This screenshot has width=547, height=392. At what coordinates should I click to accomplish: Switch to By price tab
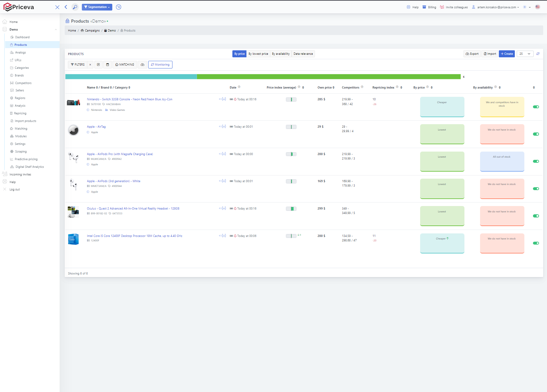pyautogui.click(x=239, y=54)
